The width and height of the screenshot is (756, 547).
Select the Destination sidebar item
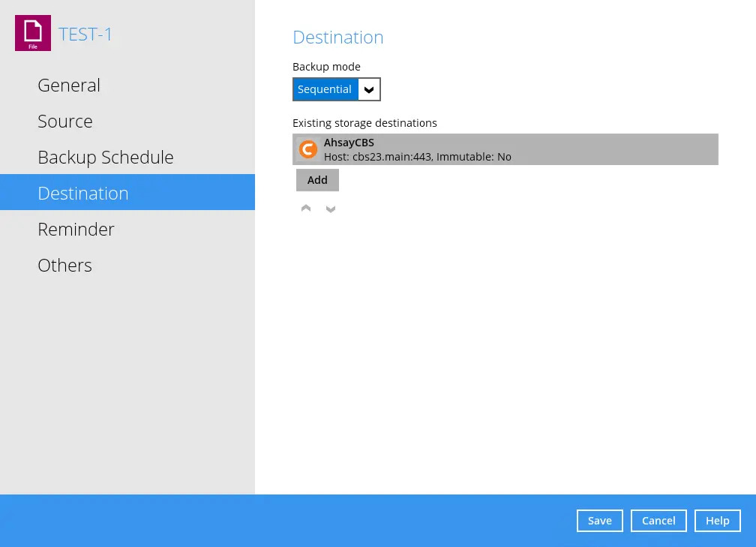coord(83,193)
